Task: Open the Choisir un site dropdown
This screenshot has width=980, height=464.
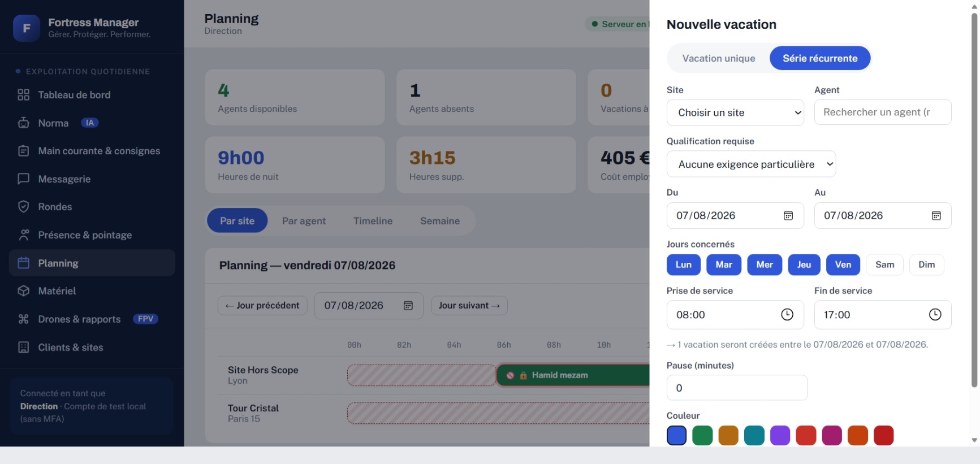Action: coord(735,113)
